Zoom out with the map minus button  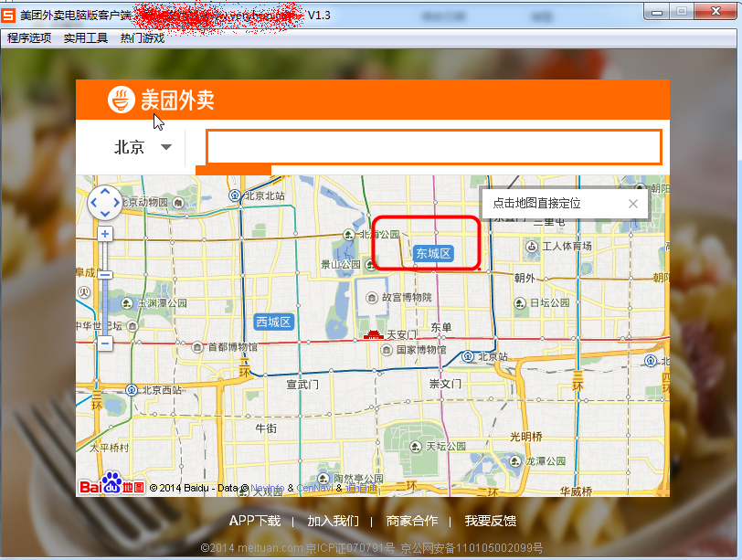pos(105,343)
